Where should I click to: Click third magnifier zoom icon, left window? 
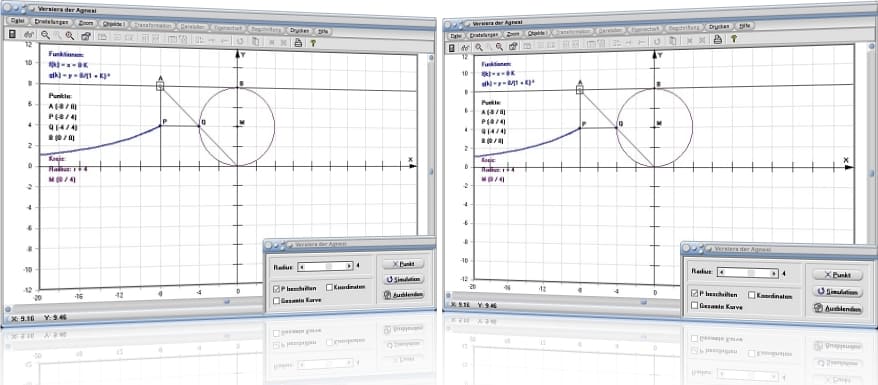[70, 36]
